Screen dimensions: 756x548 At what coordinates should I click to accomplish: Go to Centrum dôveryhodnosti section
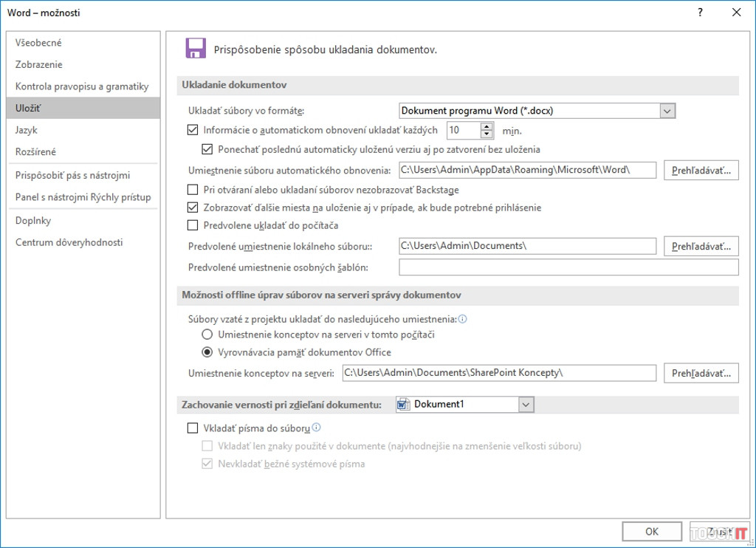[x=69, y=242]
